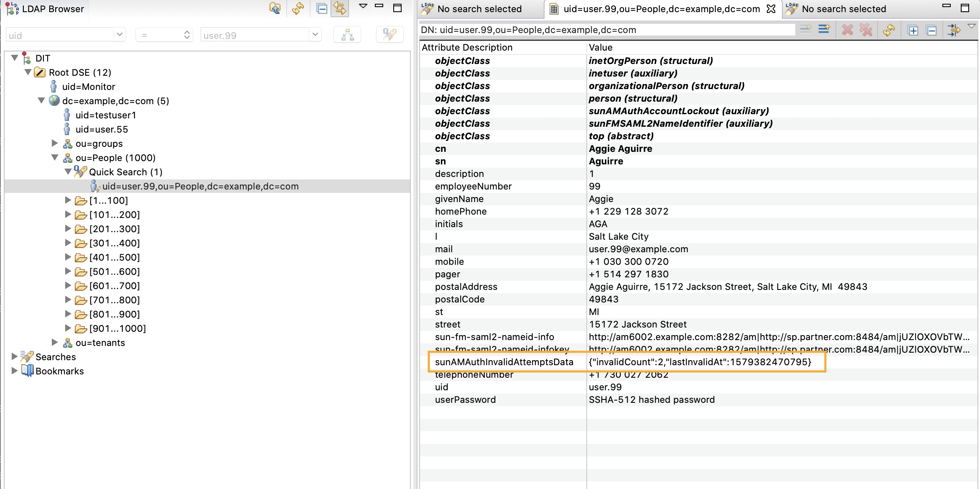Collapse all tree nodes in LDAP Browser
This screenshot has height=489, width=980.
[321, 8]
